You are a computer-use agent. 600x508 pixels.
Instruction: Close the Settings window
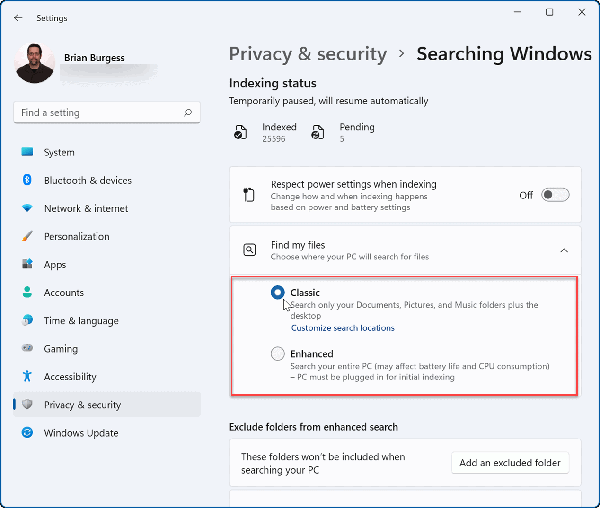pos(582,12)
